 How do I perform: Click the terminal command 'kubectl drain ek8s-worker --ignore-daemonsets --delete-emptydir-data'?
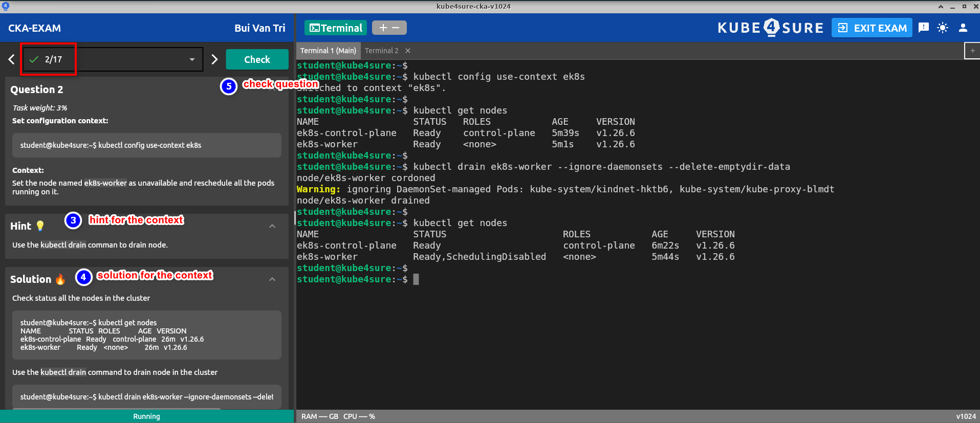(602, 167)
